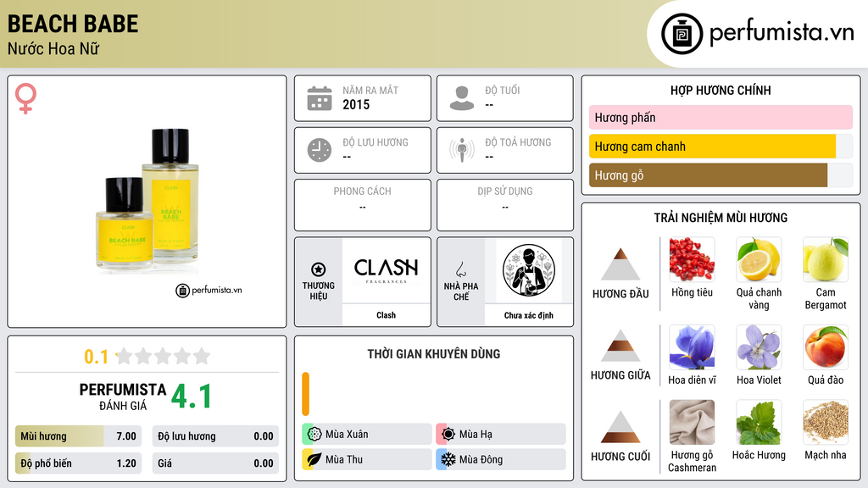Open the Quả đào peach image

tap(826, 347)
